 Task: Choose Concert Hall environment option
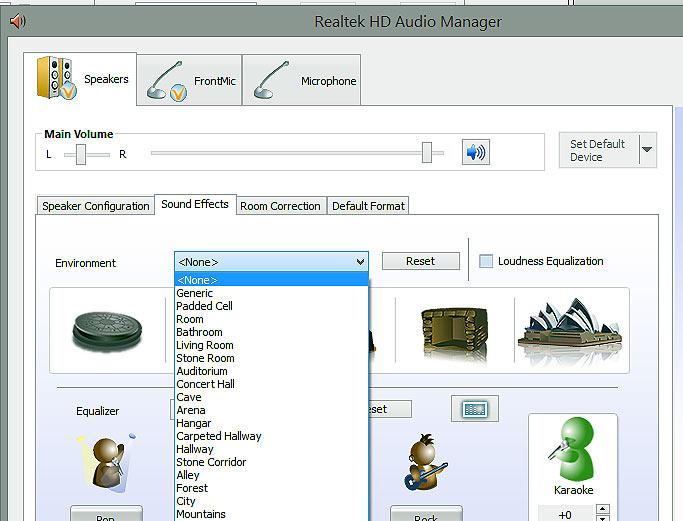271,384
